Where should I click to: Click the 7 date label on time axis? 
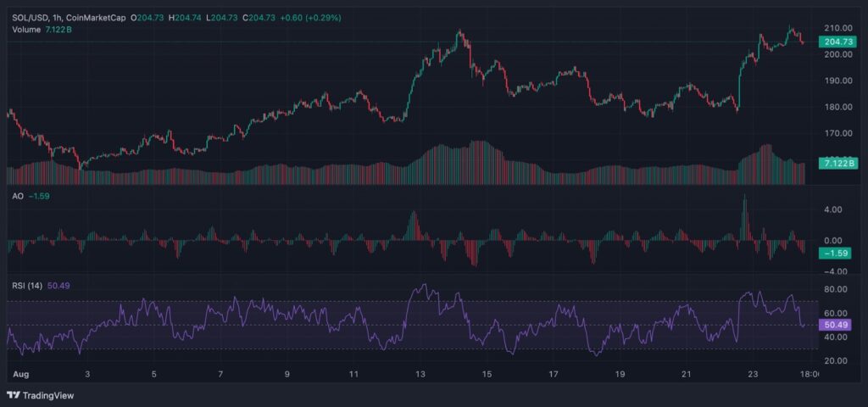pos(220,374)
